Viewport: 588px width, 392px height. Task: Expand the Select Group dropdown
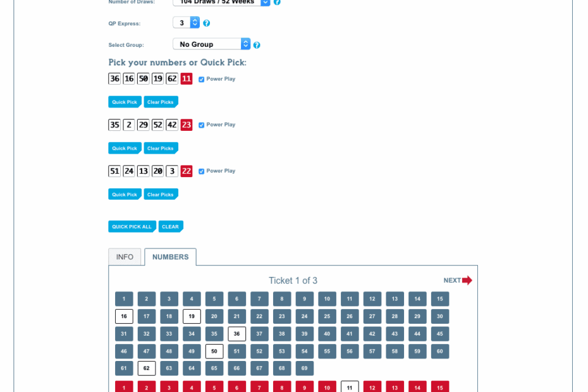coord(212,44)
